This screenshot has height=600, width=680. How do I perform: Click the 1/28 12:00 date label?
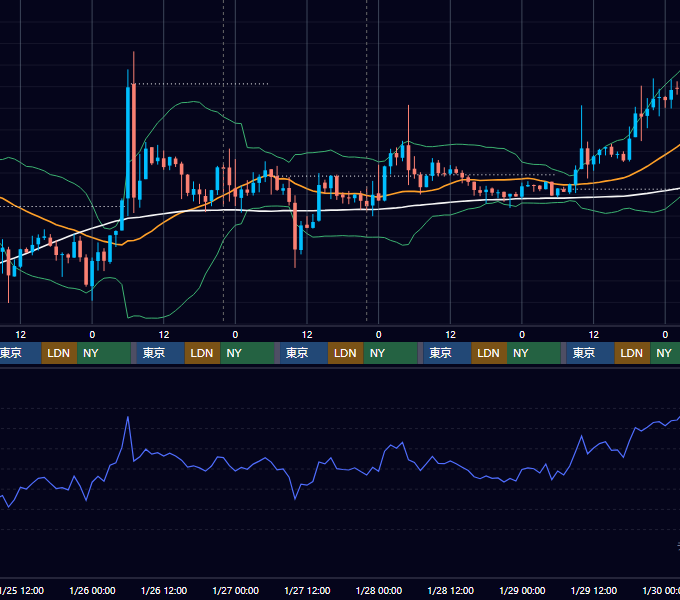pos(451,590)
